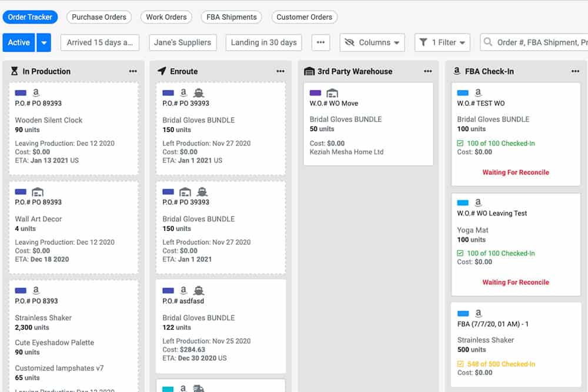The height and width of the screenshot is (392, 588).
Task: Click the warehouse icon on 3rd Party Warehouse
Action: coord(310,71)
